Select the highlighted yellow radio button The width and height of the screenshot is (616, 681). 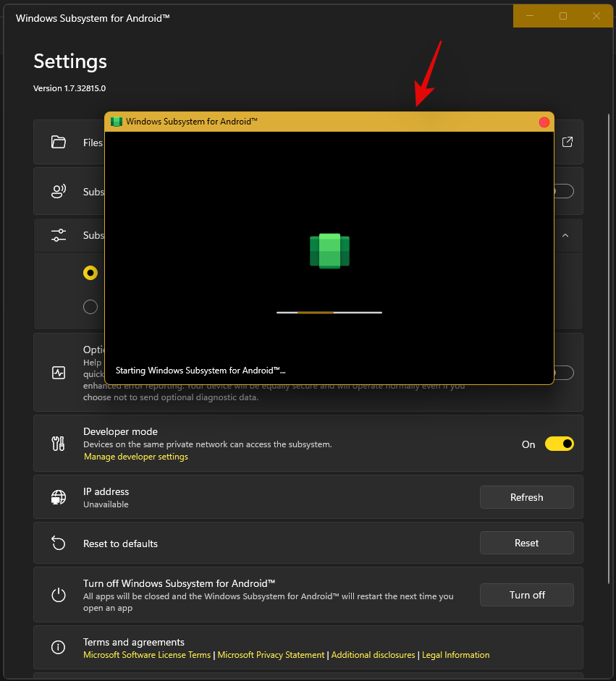[90, 273]
